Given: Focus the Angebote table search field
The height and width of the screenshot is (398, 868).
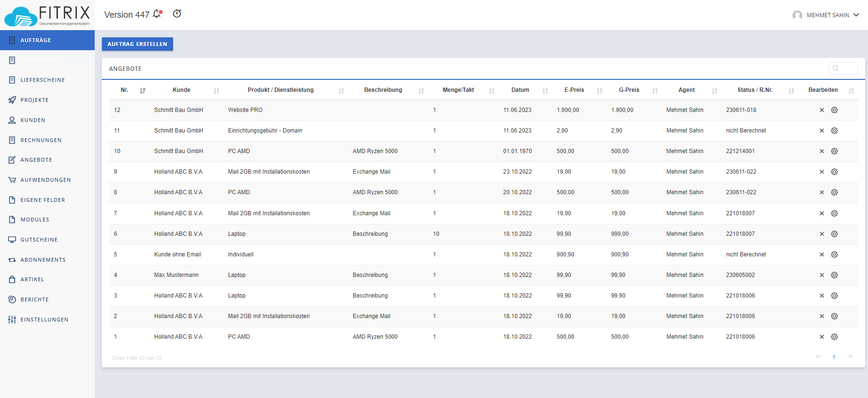Looking at the screenshot, I should coord(843,68).
